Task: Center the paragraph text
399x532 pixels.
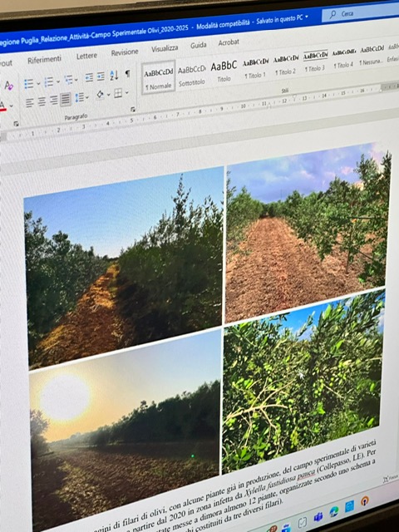Action: coord(42,101)
